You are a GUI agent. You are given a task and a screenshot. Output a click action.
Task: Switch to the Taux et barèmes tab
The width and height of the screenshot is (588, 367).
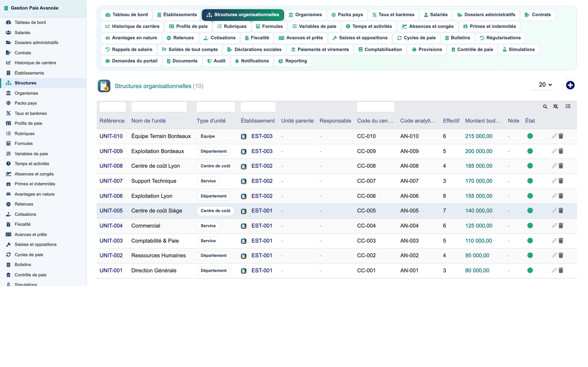(x=393, y=15)
